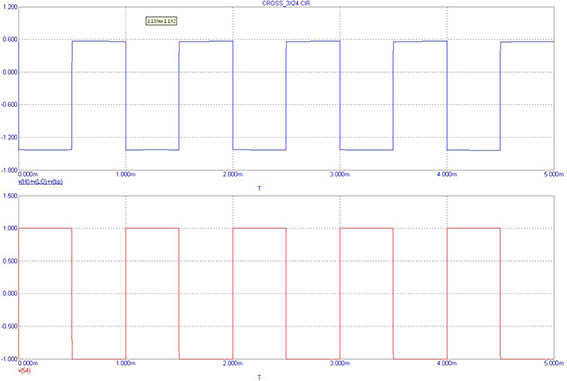The height and width of the screenshot is (381, 567).
Task: Click the T axis title below the blue plot
Action: click(x=259, y=188)
